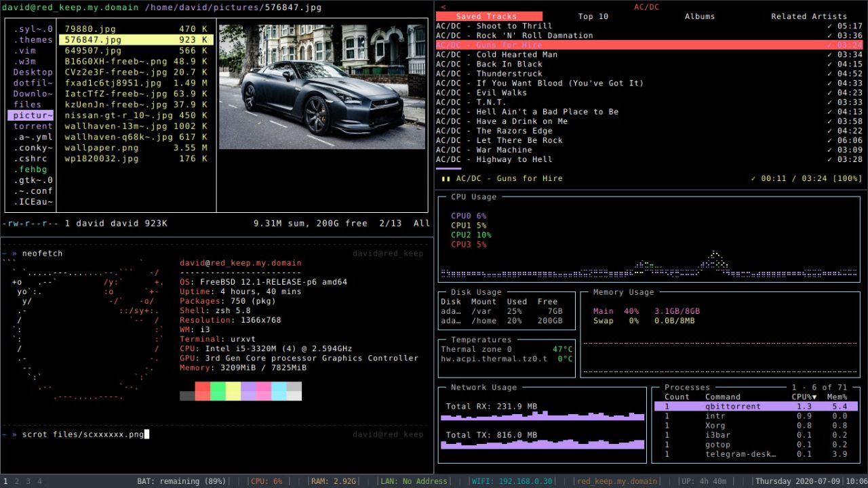Sort processes by CPU% column header
This screenshot has height=488, width=868.
804,397
